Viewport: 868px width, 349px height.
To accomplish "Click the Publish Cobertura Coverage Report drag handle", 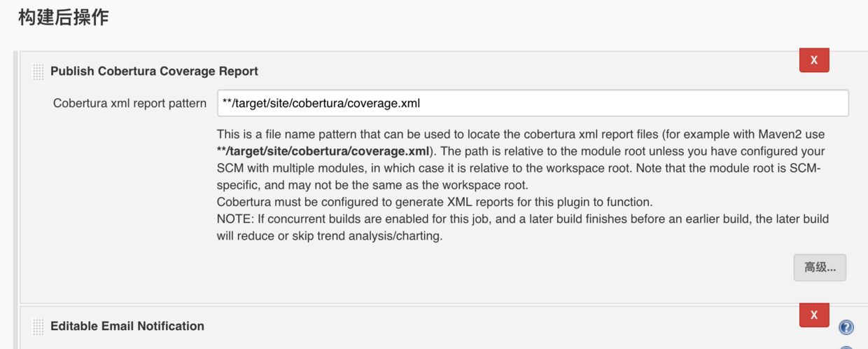I will [38, 71].
